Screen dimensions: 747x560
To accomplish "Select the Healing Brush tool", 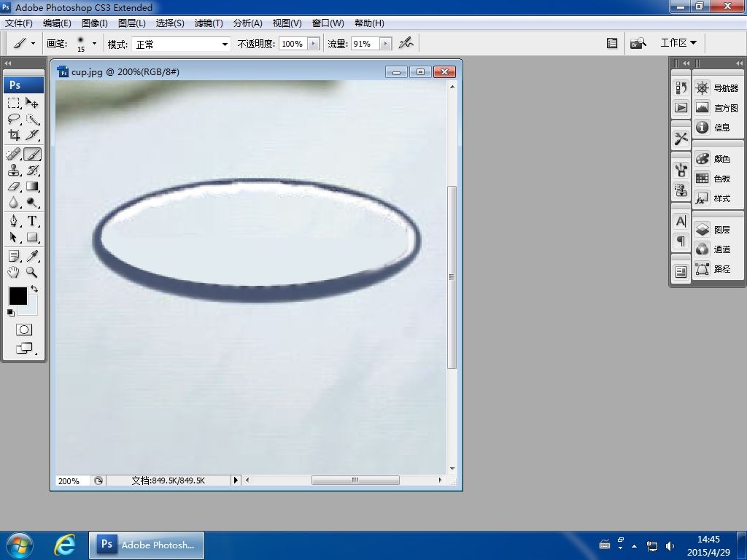I will pos(14,155).
